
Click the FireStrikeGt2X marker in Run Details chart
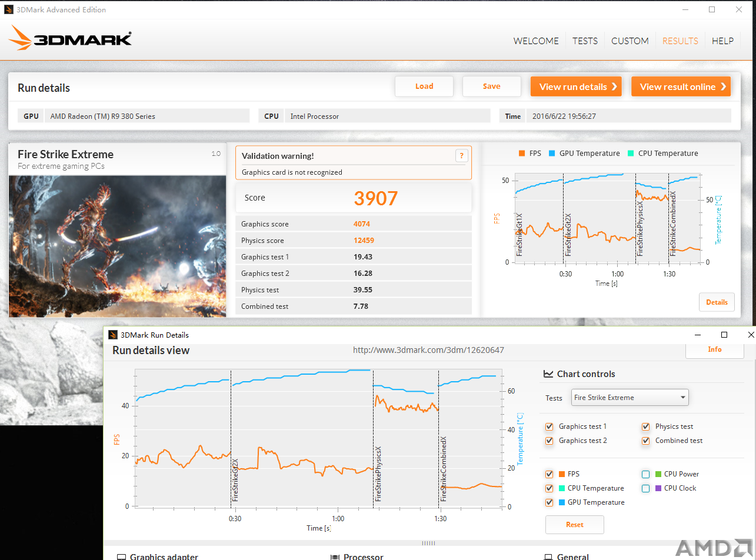pyautogui.click(x=235, y=479)
